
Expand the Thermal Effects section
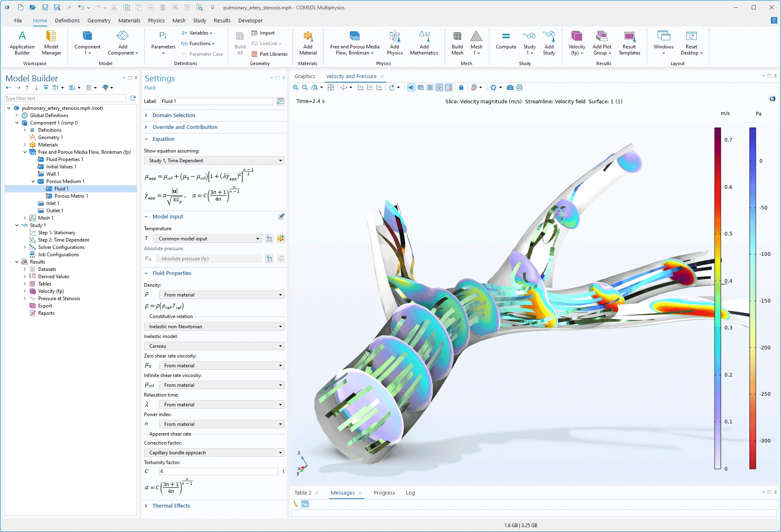[171, 506]
